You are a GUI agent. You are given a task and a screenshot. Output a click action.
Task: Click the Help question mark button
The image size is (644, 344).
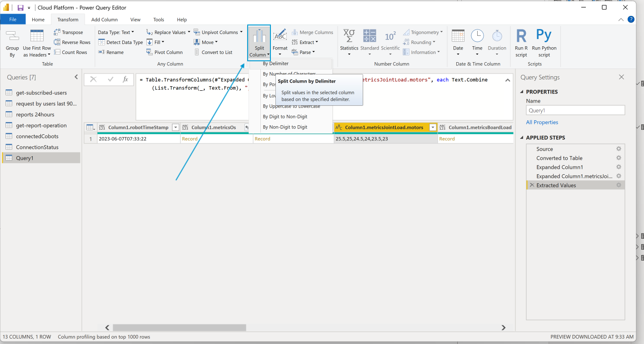tap(631, 20)
